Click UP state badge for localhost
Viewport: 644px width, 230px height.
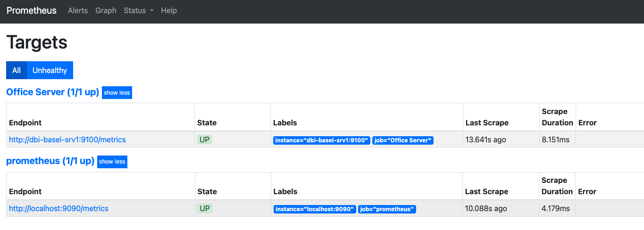[205, 208]
